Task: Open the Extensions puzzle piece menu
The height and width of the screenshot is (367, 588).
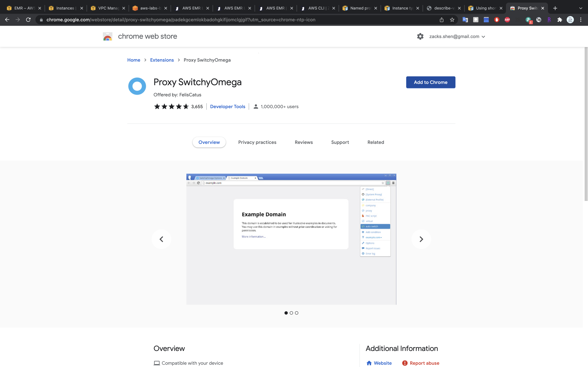Action: point(560,20)
